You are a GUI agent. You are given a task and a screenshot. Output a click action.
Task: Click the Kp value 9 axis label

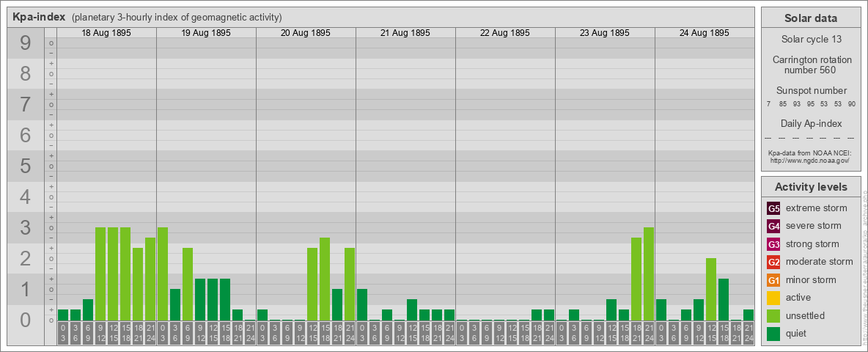tap(26, 43)
